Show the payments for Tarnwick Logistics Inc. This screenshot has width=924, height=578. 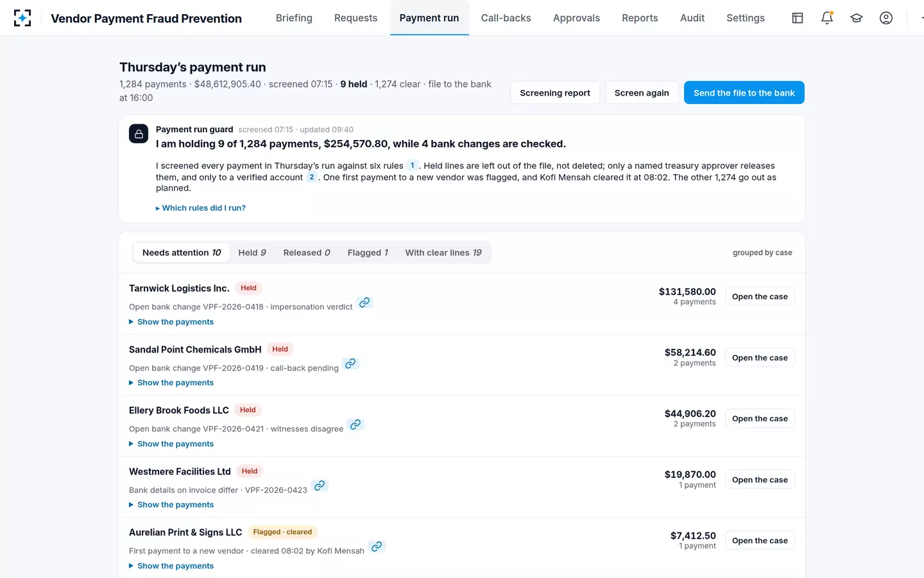click(171, 322)
